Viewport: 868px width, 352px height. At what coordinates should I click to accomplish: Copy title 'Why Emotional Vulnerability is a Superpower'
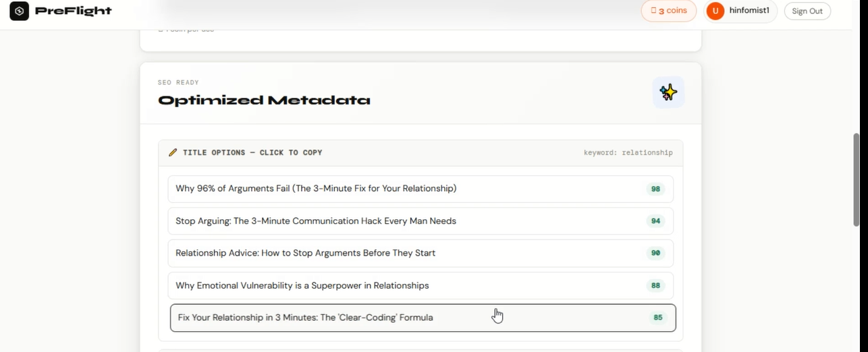[x=421, y=286]
